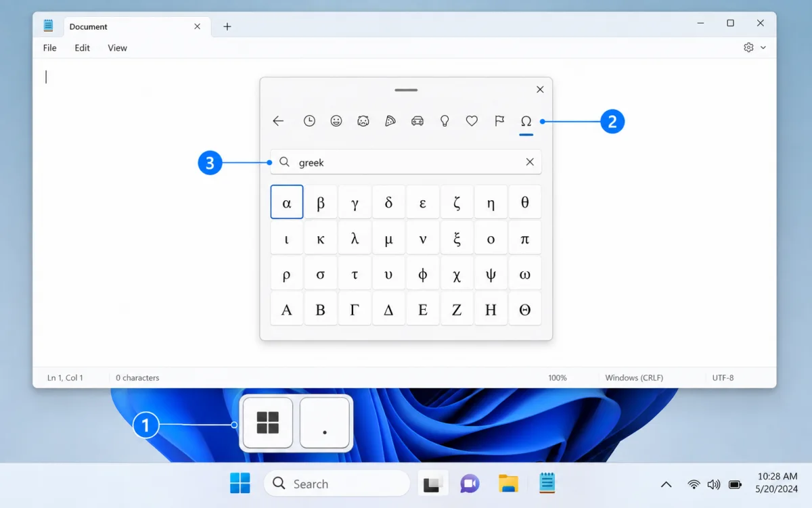812x508 pixels.
Task: Switch to smiley faces emoji category
Action: pos(336,121)
